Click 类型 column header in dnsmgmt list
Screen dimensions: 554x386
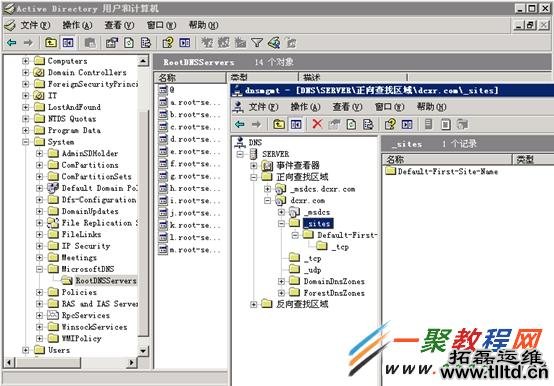tap(533, 160)
